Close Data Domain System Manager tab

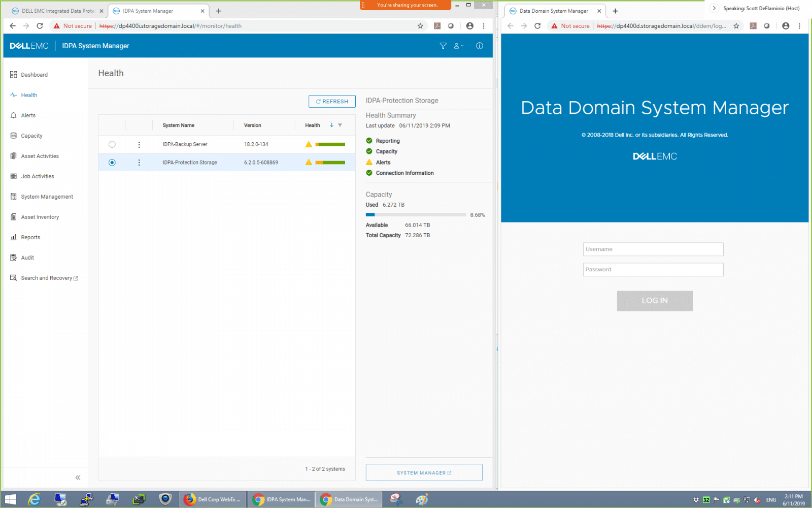click(x=599, y=11)
